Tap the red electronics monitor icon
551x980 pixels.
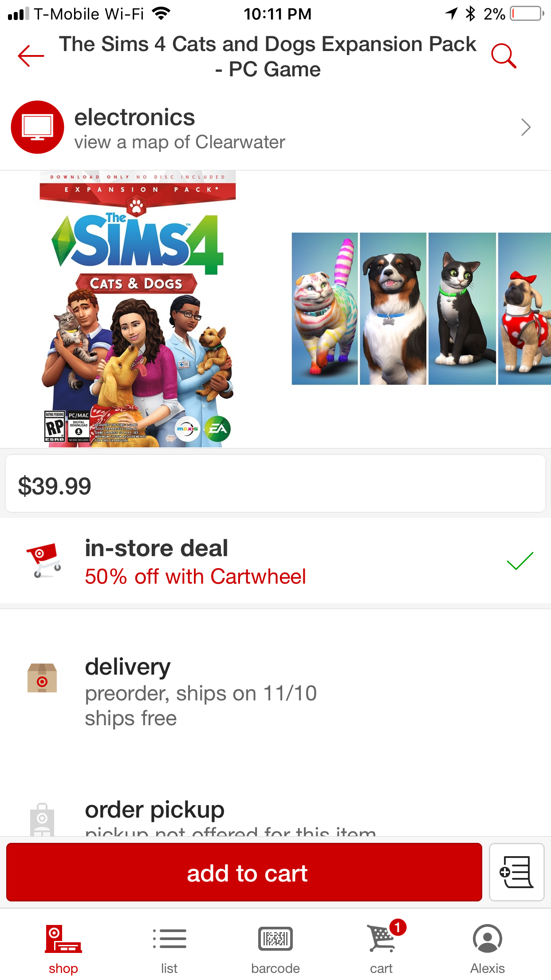point(38,127)
